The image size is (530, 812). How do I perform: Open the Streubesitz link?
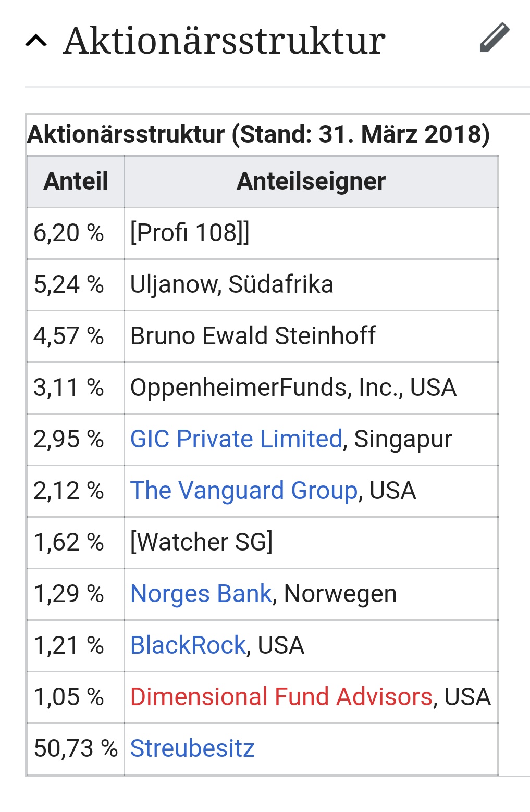192,748
